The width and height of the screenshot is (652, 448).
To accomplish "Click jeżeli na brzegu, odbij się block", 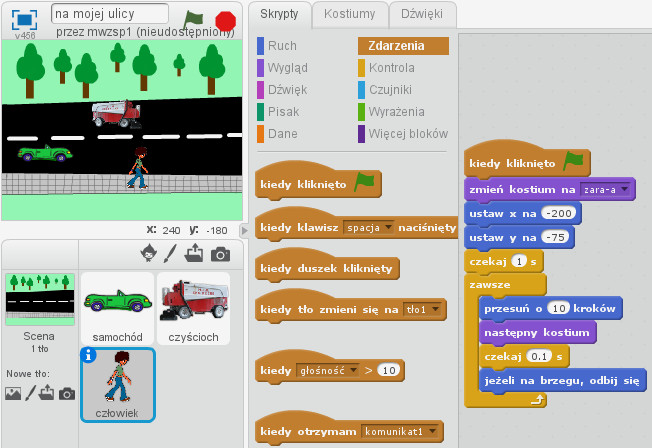I will [x=563, y=380].
